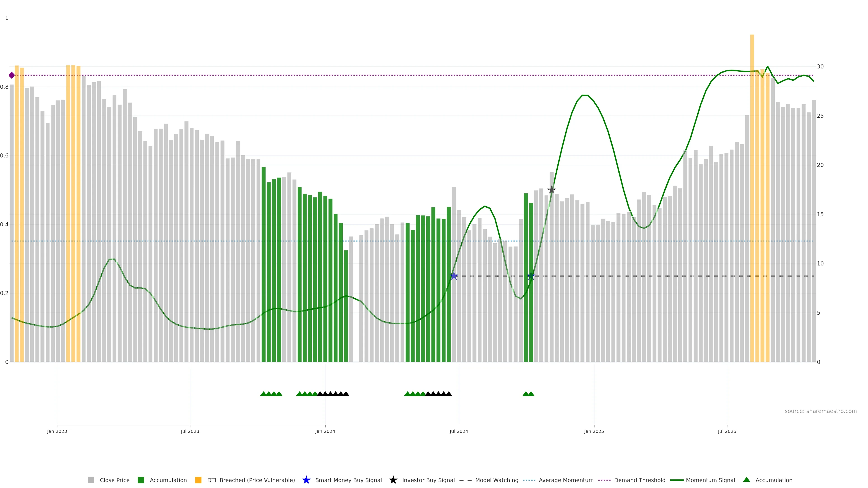Click the Jul 2025 axis label
Viewport: 868px width, 488px height.
(x=727, y=431)
